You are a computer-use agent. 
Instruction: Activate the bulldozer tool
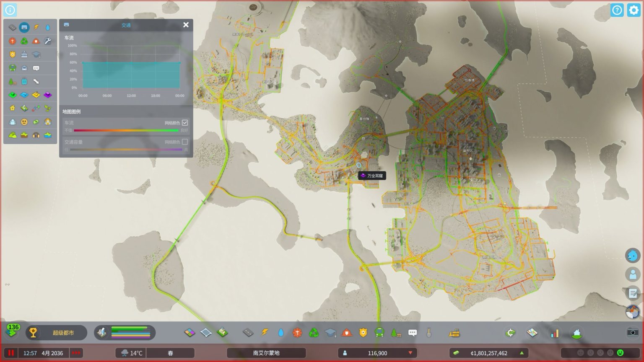(x=454, y=333)
